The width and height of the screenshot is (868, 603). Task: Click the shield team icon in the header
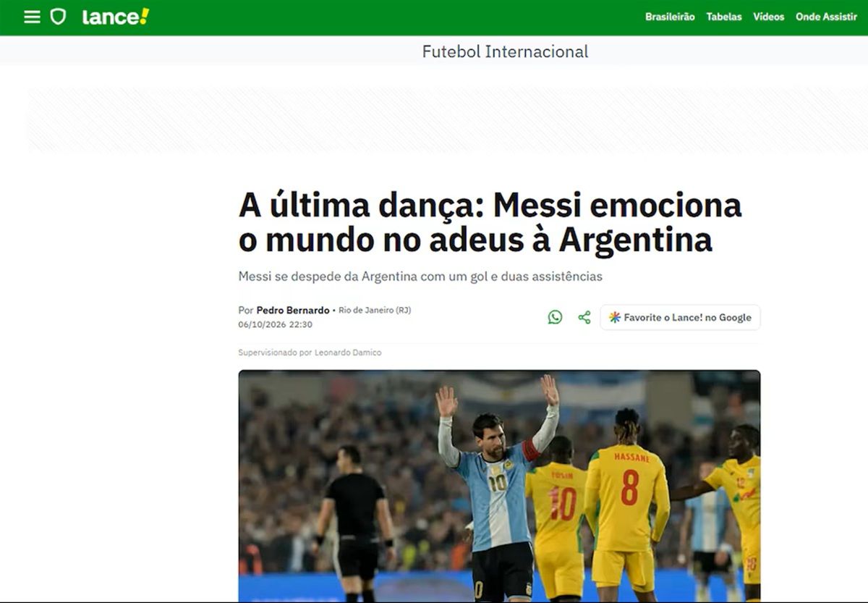pyautogui.click(x=58, y=17)
